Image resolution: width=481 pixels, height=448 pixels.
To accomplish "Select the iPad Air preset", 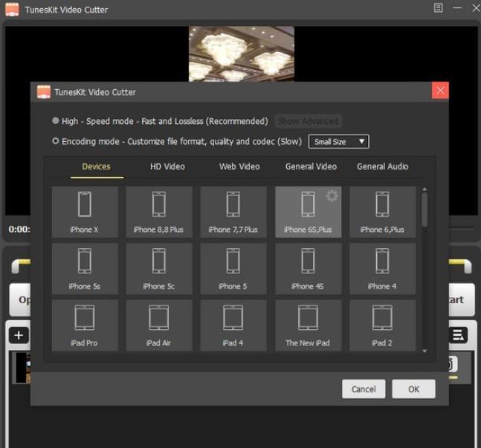I will (x=159, y=325).
